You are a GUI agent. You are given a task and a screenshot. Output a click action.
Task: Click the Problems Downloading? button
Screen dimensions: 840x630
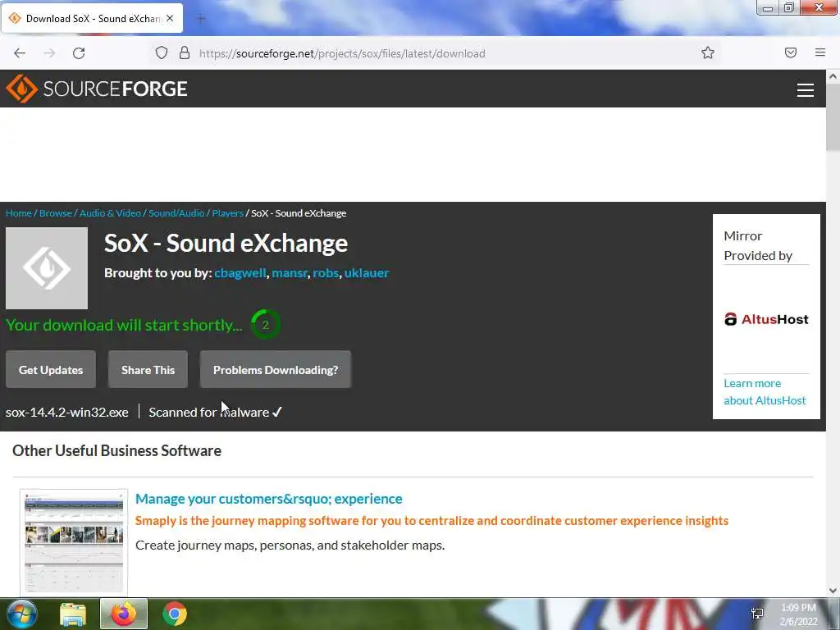pos(276,370)
